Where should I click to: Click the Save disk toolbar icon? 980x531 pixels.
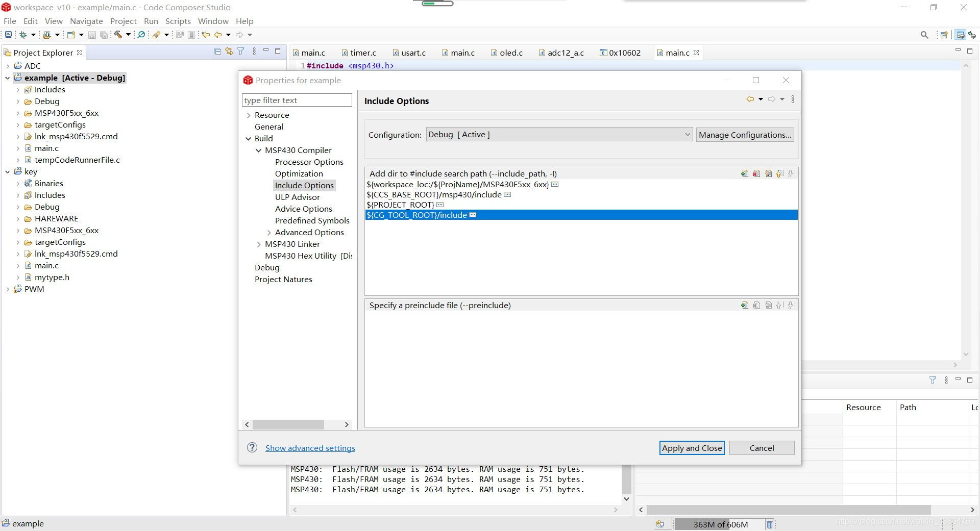click(92, 35)
